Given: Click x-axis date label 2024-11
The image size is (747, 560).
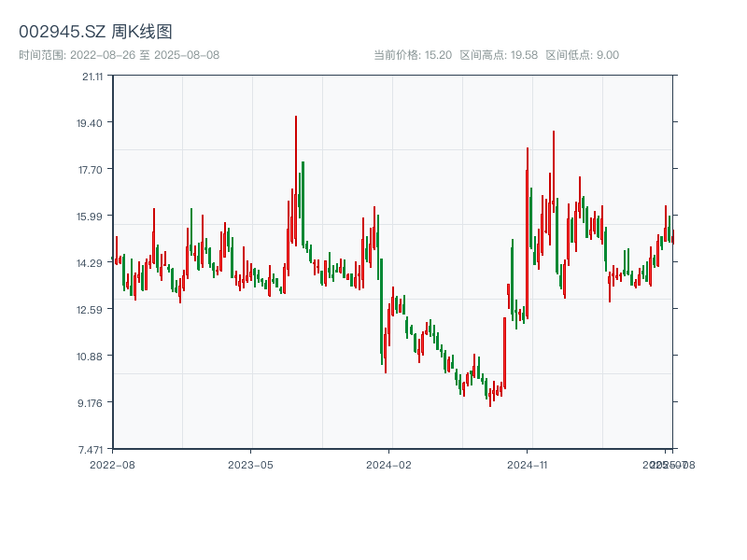Looking at the screenshot, I should (527, 465).
